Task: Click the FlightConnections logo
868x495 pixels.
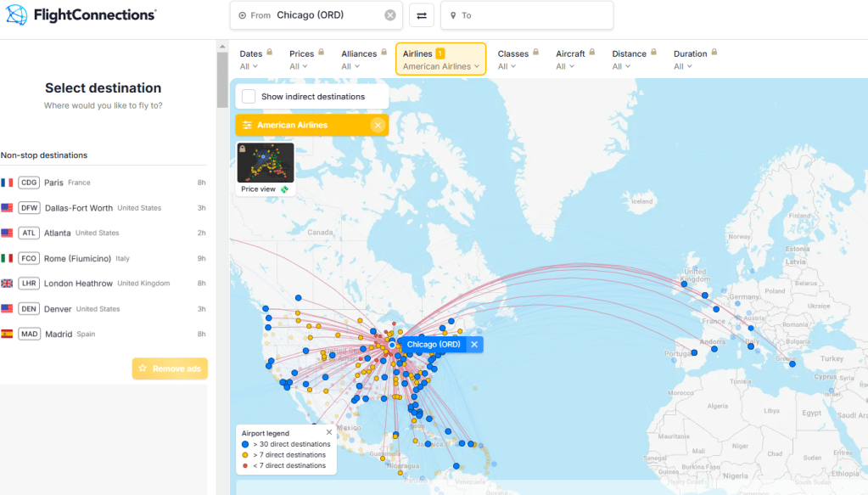Action: click(x=81, y=14)
